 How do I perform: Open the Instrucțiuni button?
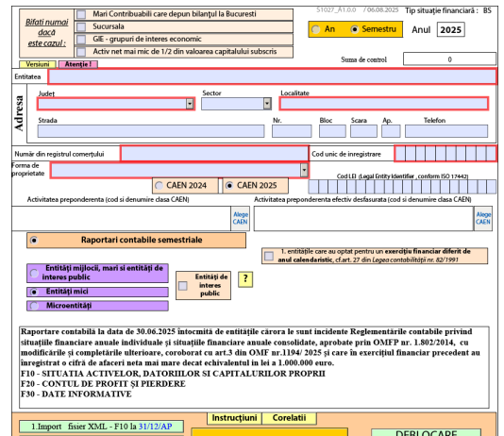(x=234, y=418)
